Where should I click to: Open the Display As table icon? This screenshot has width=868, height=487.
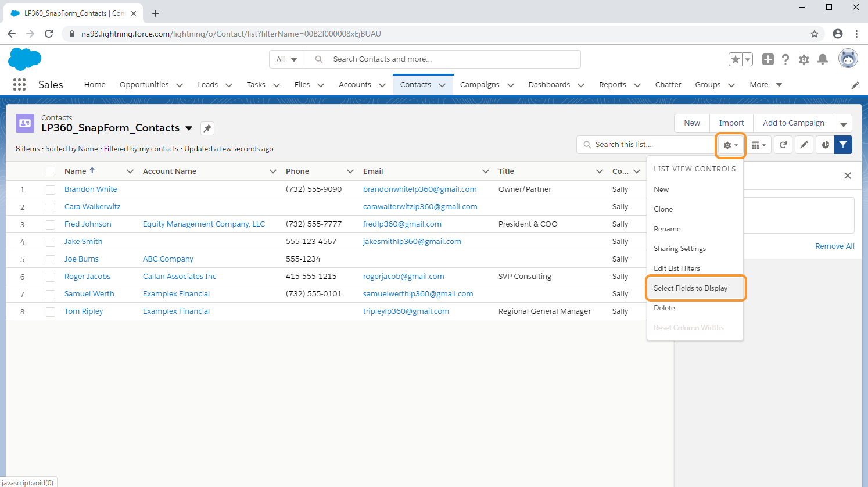click(759, 145)
